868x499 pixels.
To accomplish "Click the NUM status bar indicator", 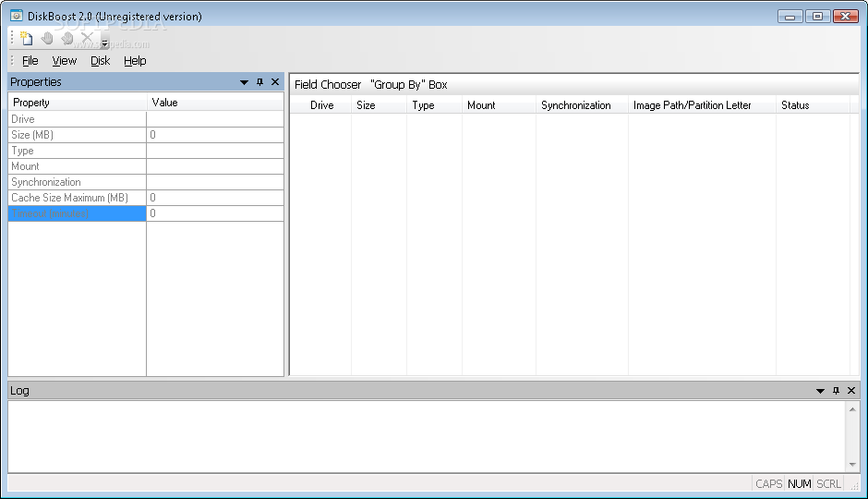I will pyautogui.click(x=800, y=483).
